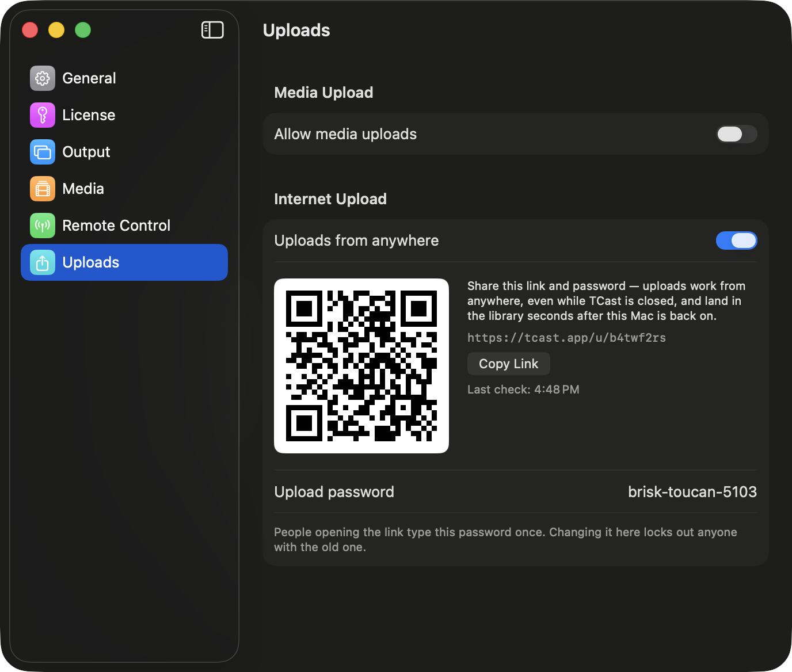This screenshot has height=672, width=792.
Task: Click the Media Upload heading
Action: tap(323, 93)
